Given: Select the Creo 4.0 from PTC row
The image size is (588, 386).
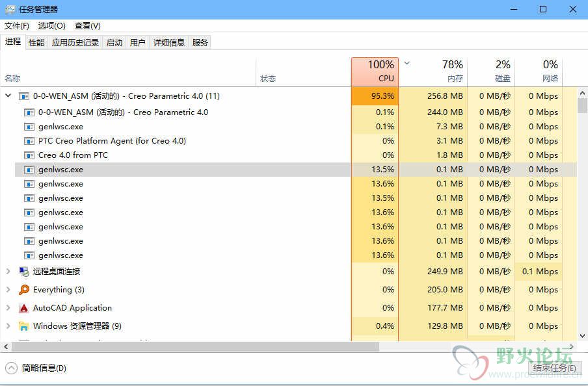Looking at the screenshot, I should (288, 155).
